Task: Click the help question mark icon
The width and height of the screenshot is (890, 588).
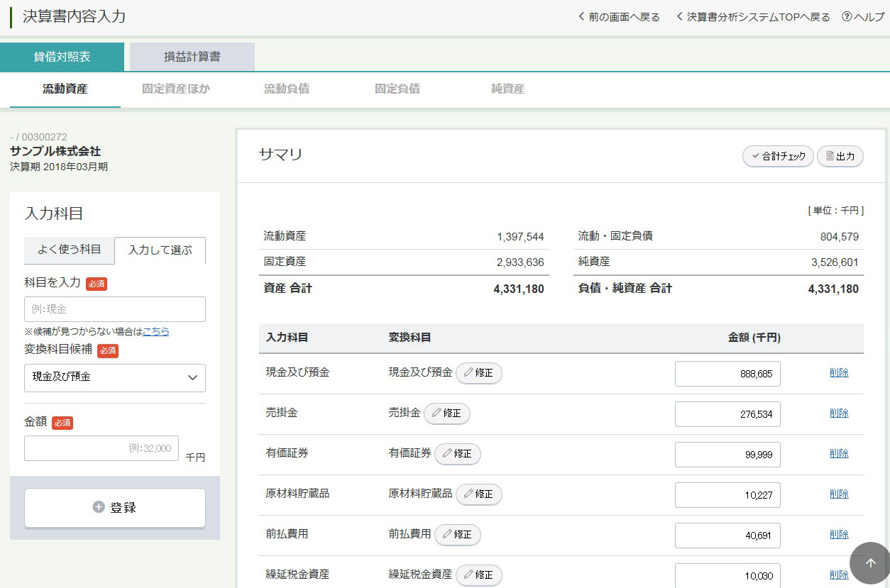Action: click(846, 17)
